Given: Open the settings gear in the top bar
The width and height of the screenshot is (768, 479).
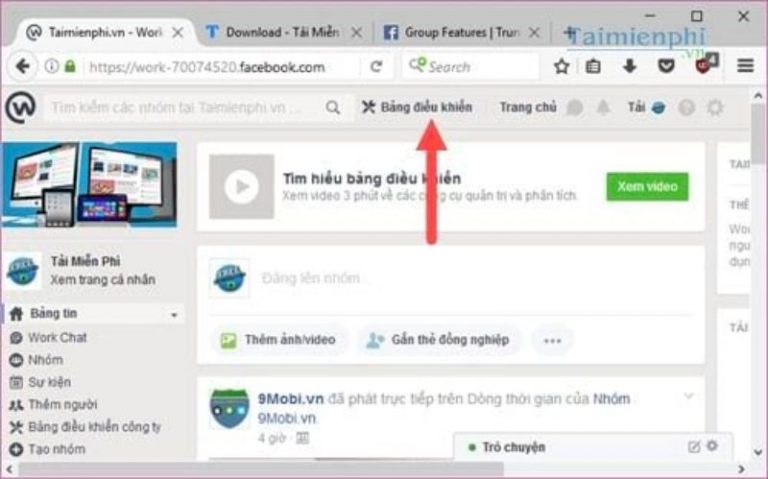Looking at the screenshot, I should click(715, 107).
